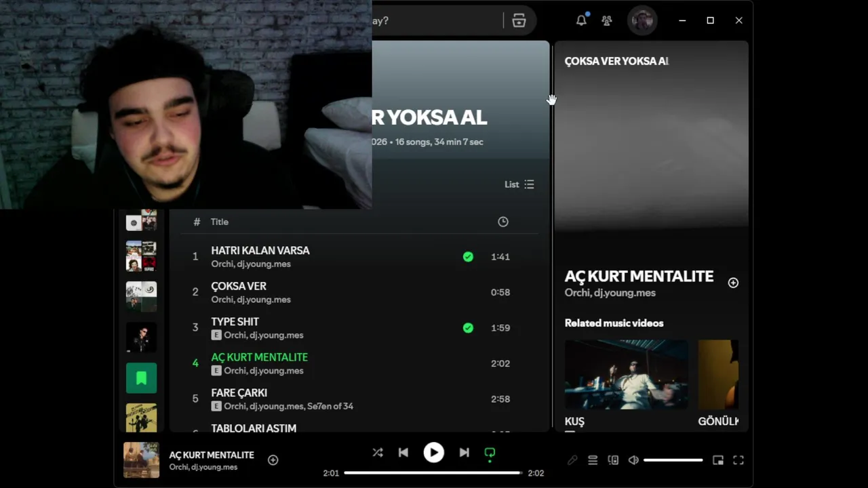Toggle shuffle playback
This screenshot has width=868, height=488.
point(378,453)
